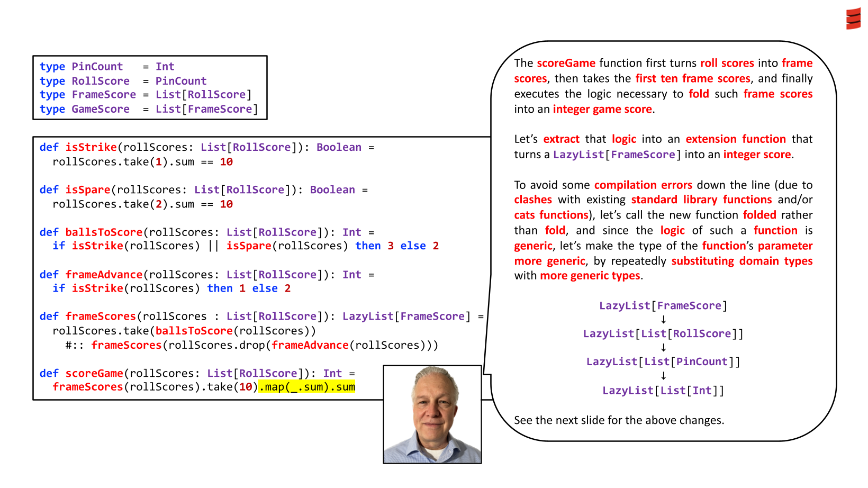Click the highlighted .map(_.sum).sum code

click(x=307, y=387)
